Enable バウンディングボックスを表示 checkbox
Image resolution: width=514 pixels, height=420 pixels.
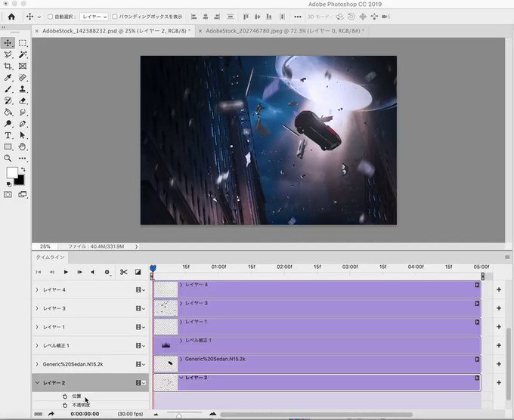coord(115,17)
